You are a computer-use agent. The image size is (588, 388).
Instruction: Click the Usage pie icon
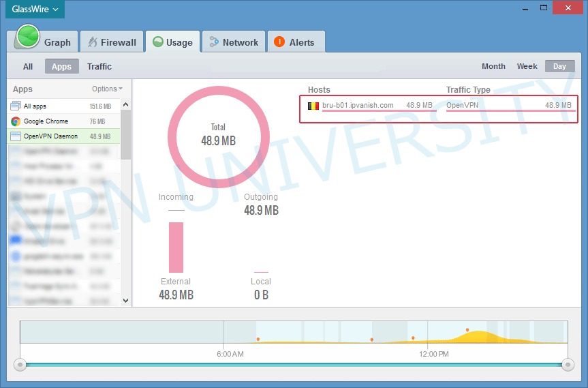(158, 42)
